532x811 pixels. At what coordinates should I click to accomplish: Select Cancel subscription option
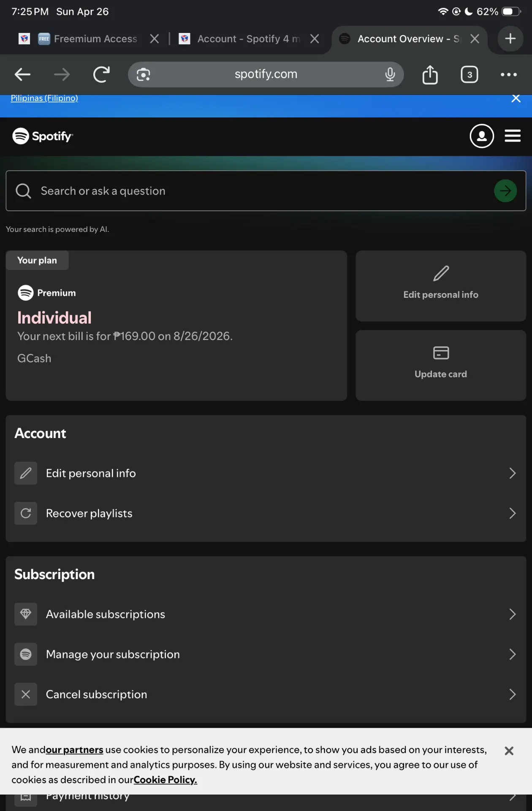click(266, 694)
